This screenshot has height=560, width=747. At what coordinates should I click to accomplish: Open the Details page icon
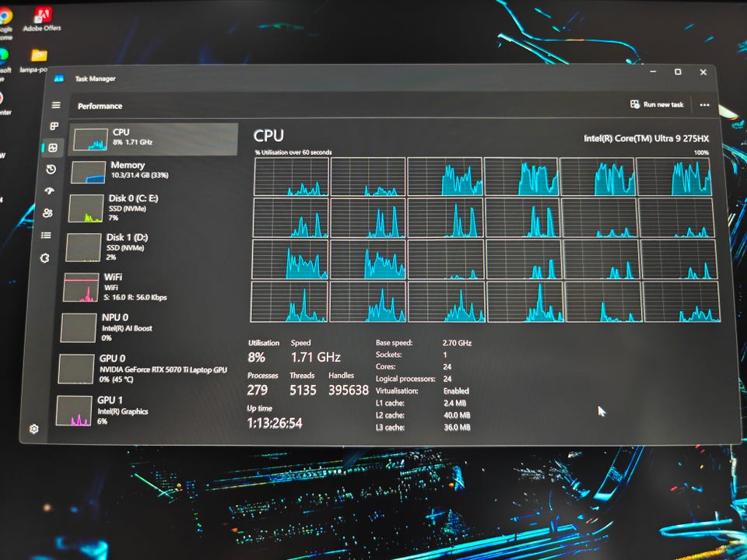point(46,235)
